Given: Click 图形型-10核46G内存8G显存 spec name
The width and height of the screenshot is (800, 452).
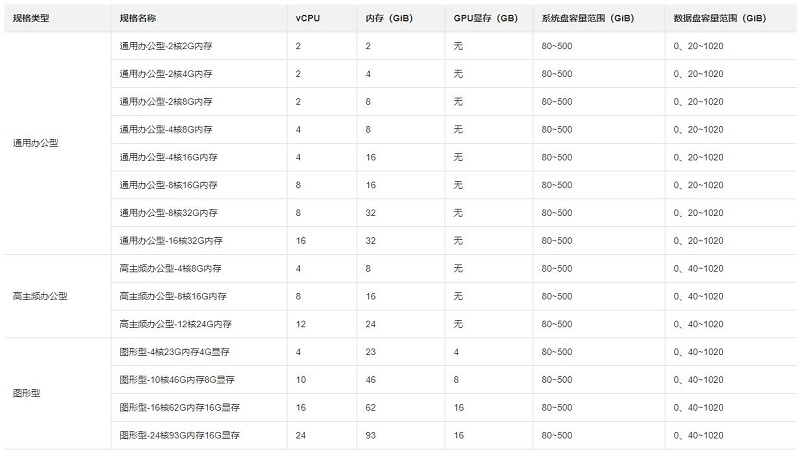Looking at the screenshot, I should point(177,380).
